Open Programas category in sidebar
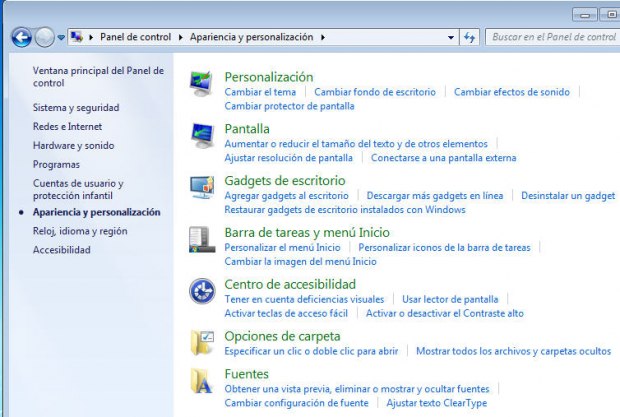Viewport: 620px width, 417px height. point(56,164)
